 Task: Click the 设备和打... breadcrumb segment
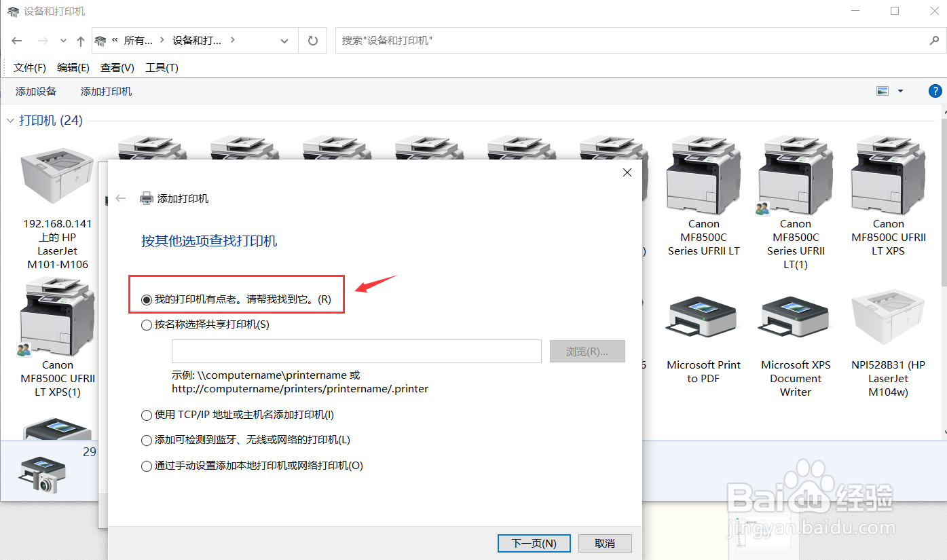click(197, 41)
